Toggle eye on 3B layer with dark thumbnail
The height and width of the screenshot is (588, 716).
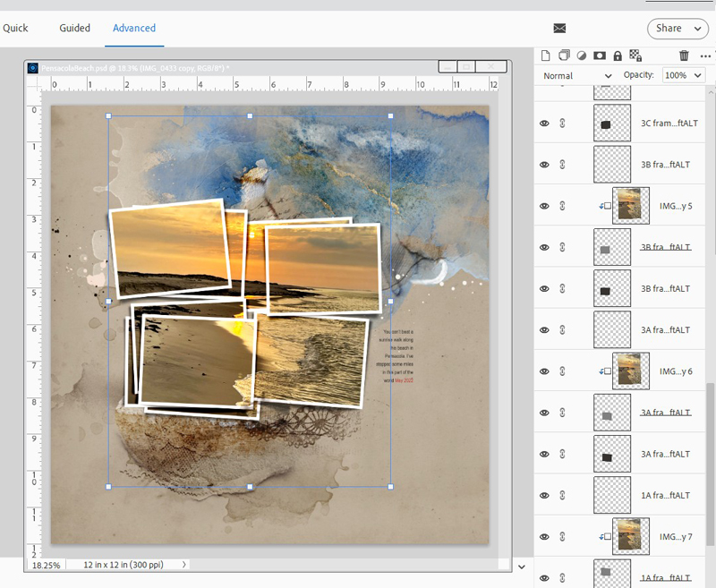[544, 288]
